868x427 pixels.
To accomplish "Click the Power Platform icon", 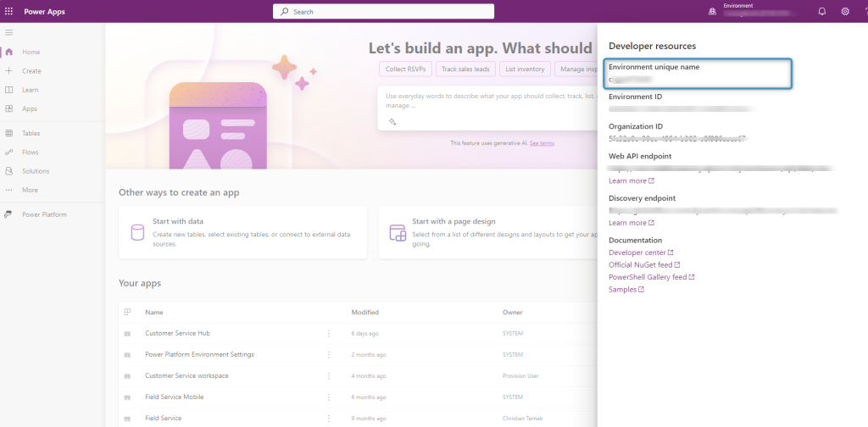I will tap(8, 214).
